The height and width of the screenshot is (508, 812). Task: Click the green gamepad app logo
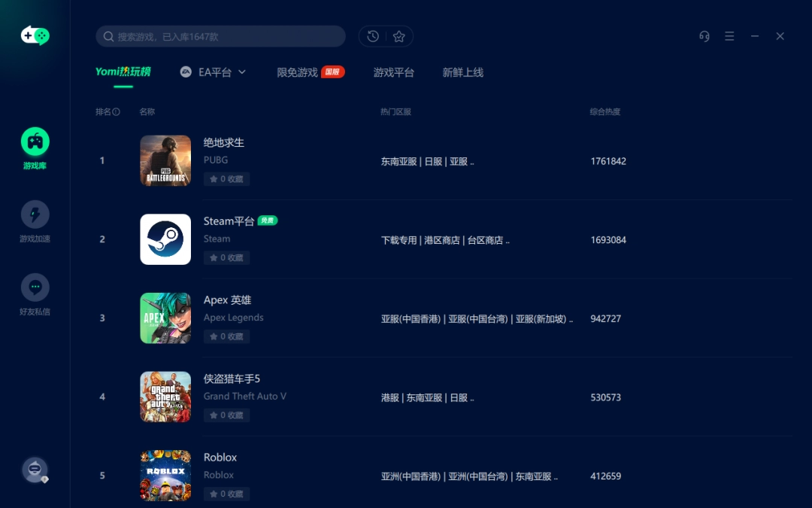click(35, 35)
